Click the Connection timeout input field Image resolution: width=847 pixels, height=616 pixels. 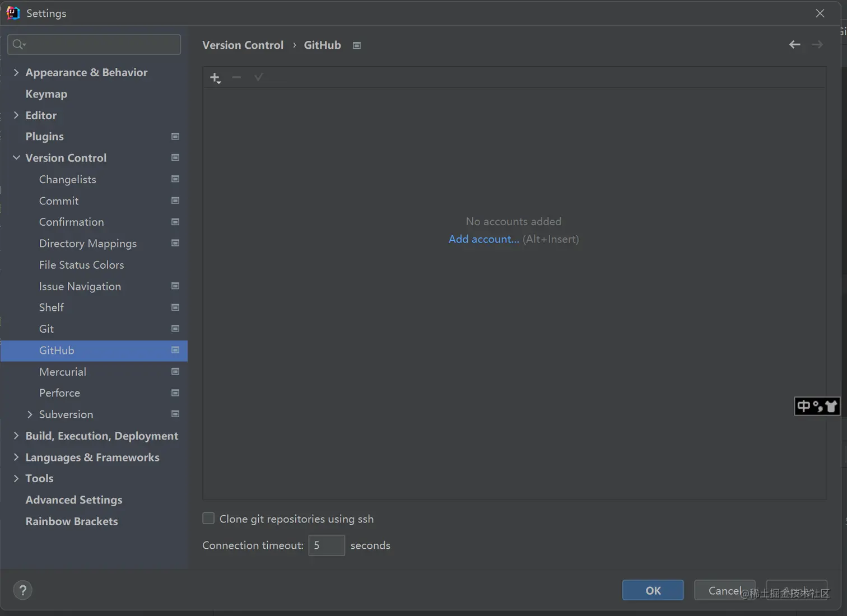coord(327,545)
